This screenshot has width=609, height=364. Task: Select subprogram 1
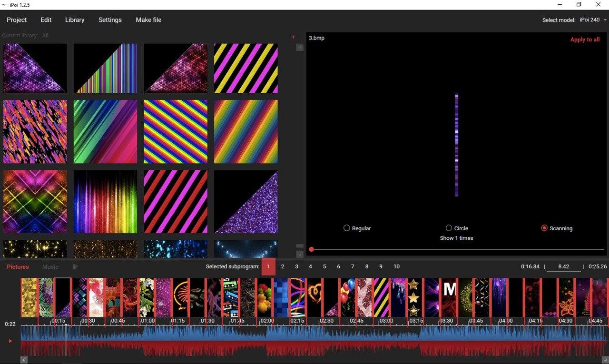tap(268, 267)
